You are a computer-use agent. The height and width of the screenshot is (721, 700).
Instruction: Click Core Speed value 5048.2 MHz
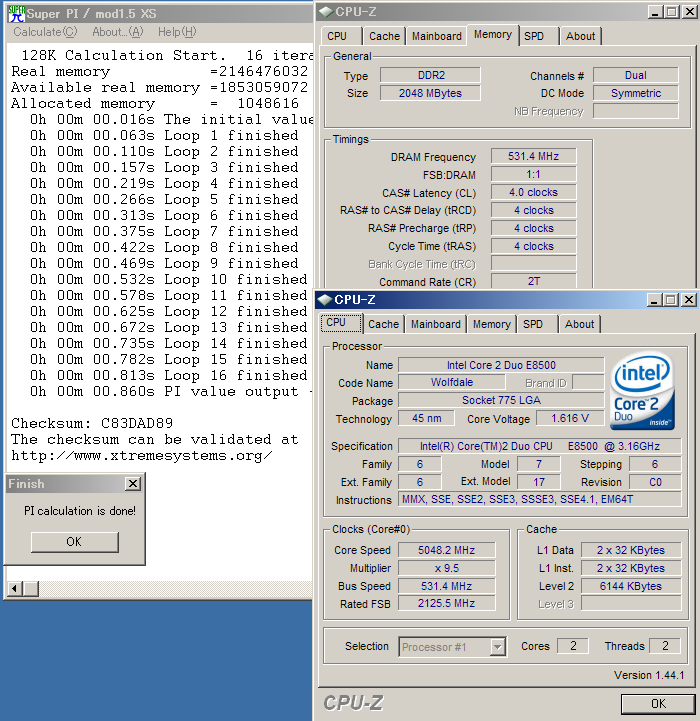click(x=447, y=550)
